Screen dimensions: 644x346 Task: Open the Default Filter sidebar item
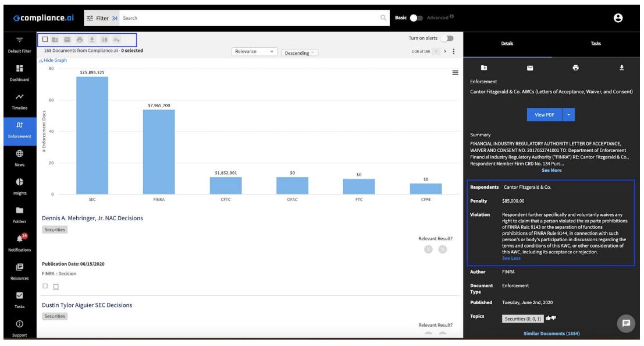19,44
